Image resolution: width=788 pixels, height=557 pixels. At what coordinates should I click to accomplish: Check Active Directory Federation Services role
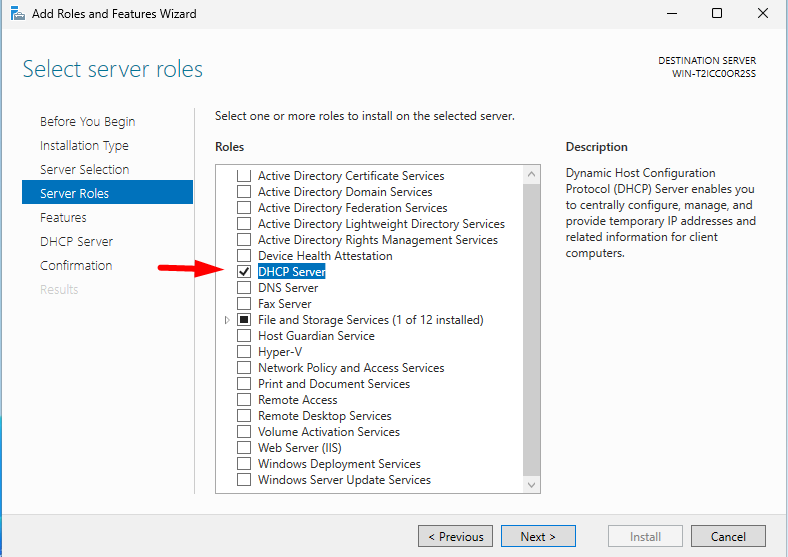coord(244,208)
